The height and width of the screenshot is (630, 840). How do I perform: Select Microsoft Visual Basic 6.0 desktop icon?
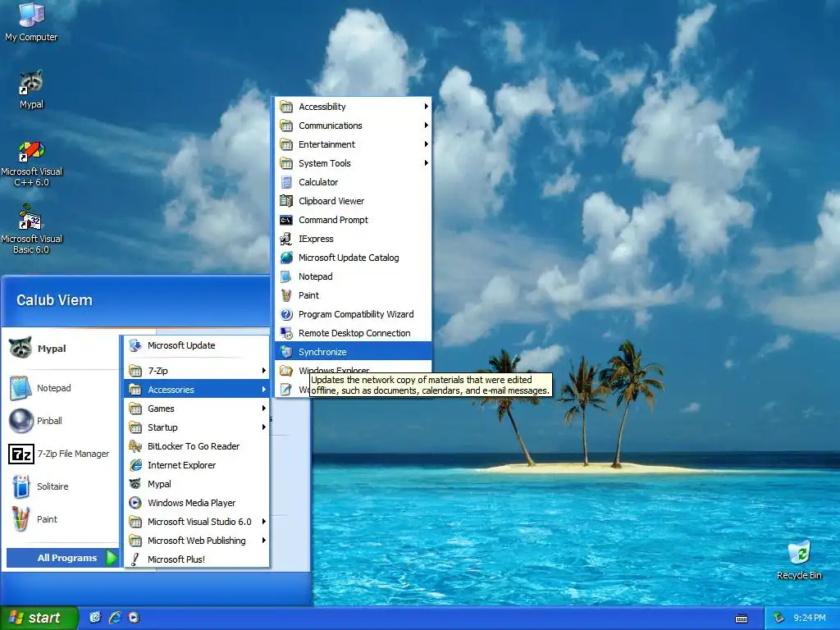click(x=31, y=231)
